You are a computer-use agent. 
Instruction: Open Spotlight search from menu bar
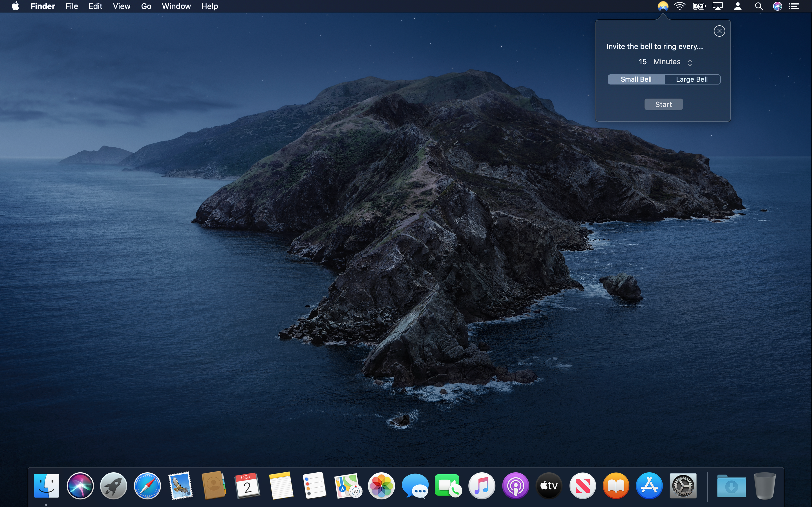click(759, 6)
